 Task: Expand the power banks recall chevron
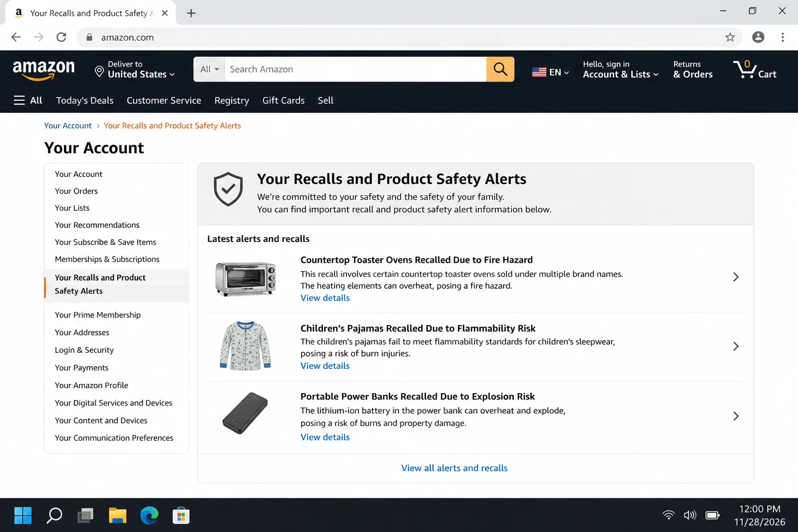point(736,416)
